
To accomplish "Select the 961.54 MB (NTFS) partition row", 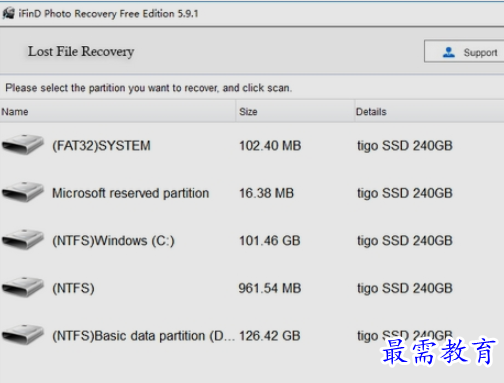I will coord(252,288).
